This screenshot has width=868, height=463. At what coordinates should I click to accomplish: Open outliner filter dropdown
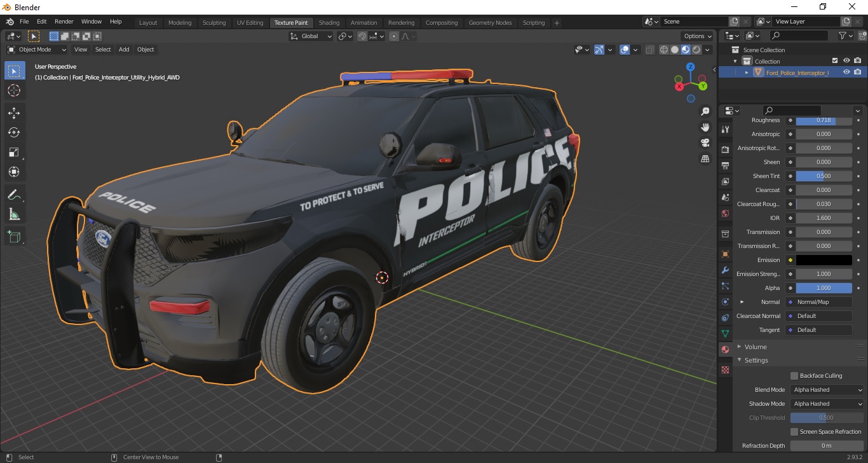(844, 36)
